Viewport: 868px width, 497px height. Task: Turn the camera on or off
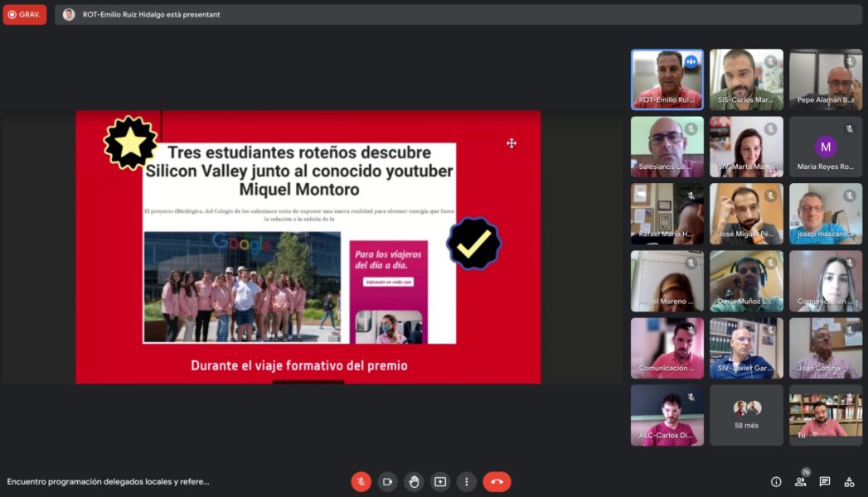[387, 481]
